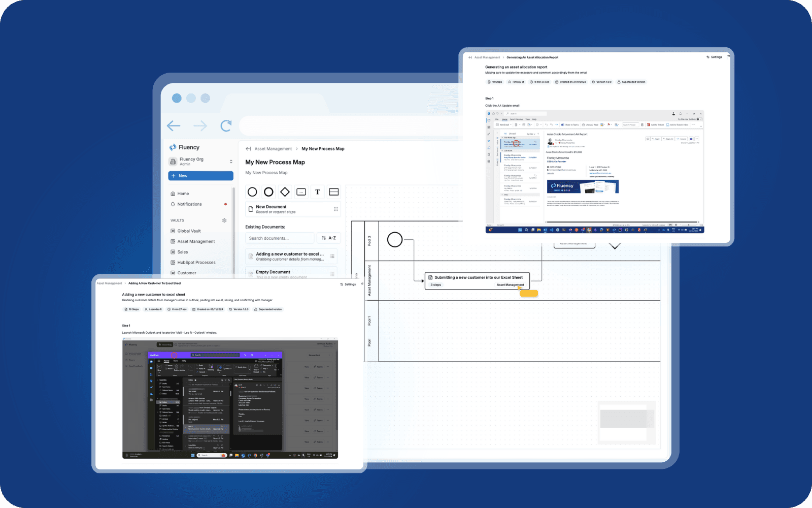Image resolution: width=812 pixels, height=508 pixels.
Task: Click the browser forward arrow
Action: (200, 125)
